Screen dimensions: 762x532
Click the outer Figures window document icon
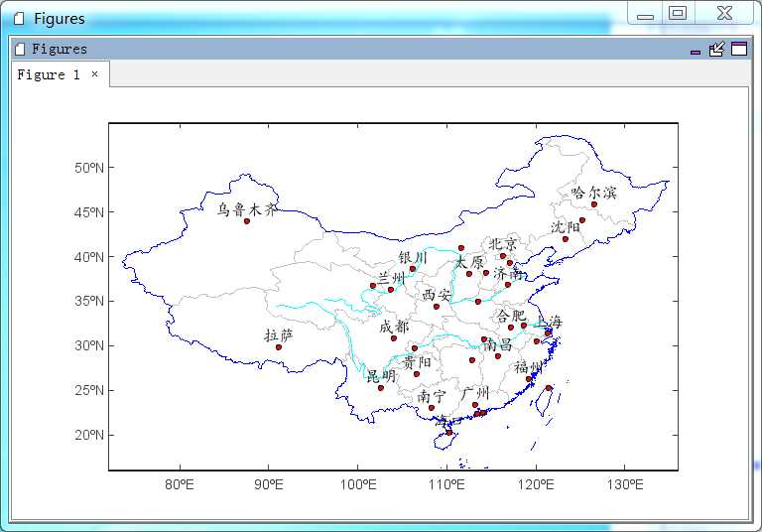point(19,19)
